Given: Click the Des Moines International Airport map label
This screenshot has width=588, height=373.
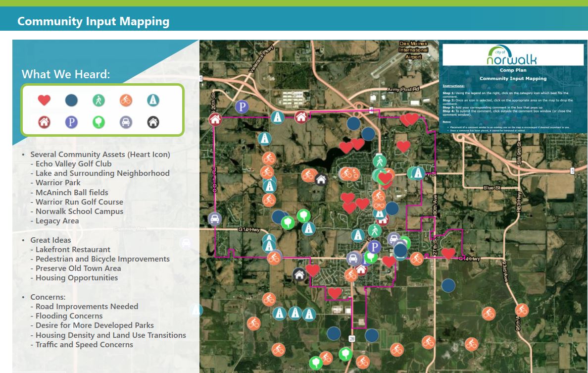Looking at the screenshot, I should point(413,50).
